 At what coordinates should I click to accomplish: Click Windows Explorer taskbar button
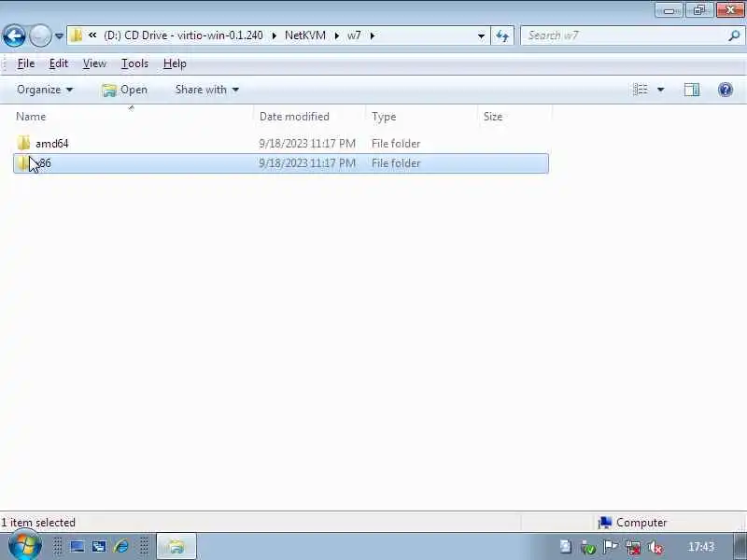(x=176, y=546)
